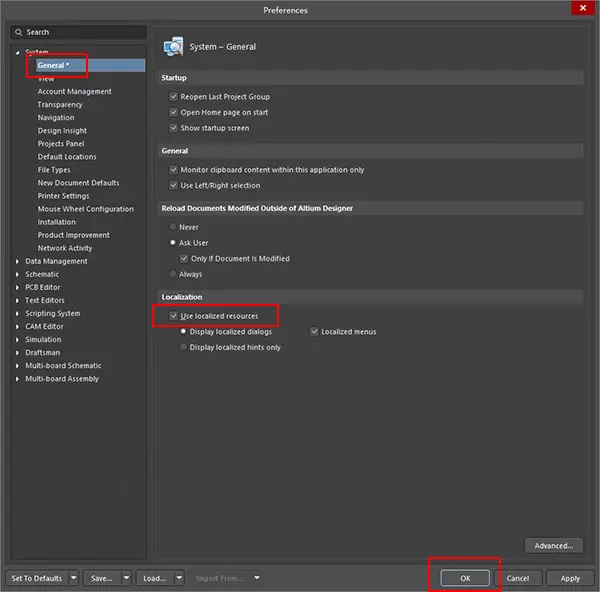Open Mouse Wheel Configuration settings page

85,209
